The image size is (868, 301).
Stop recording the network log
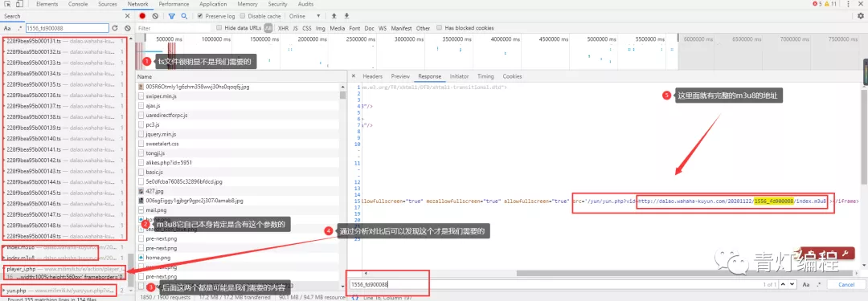tap(142, 16)
